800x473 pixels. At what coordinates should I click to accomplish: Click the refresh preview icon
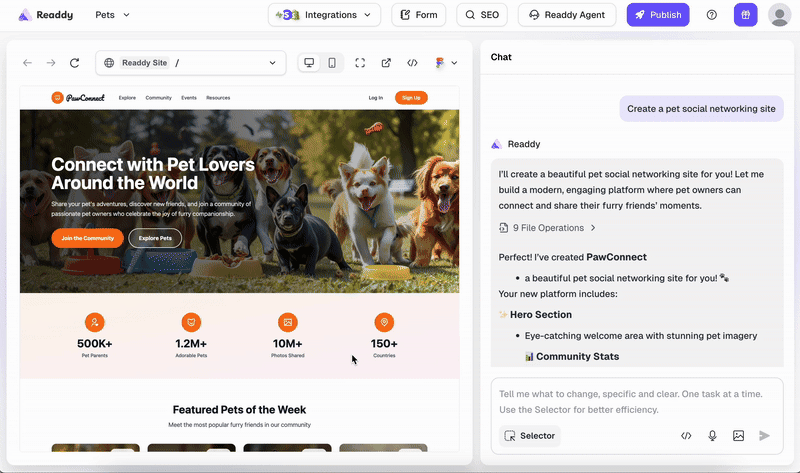pos(74,63)
